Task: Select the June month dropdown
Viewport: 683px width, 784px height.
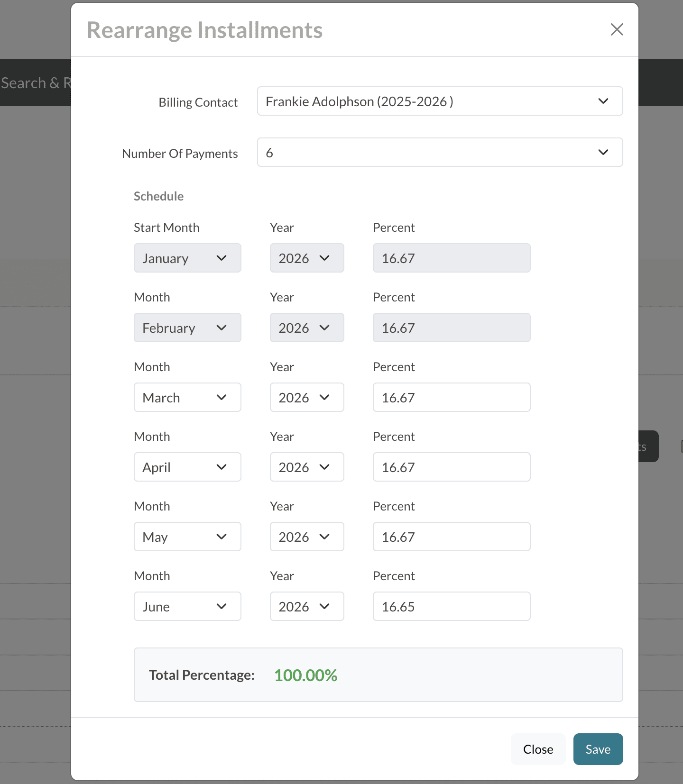Action: [187, 606]
